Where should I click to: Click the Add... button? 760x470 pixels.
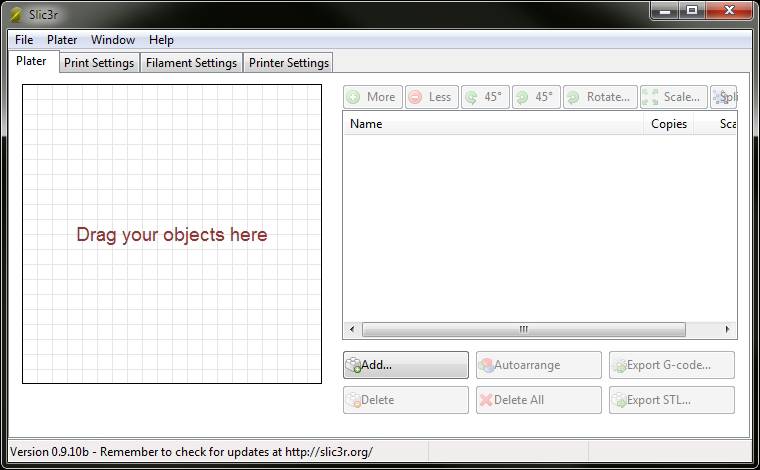[x=406, y=365]
